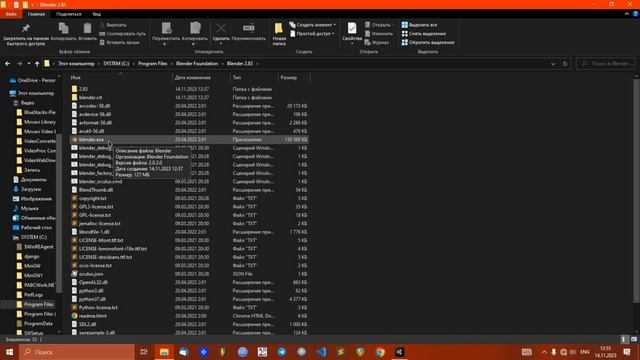
Task: Click Program Files in the address bar
Action: 153,64
